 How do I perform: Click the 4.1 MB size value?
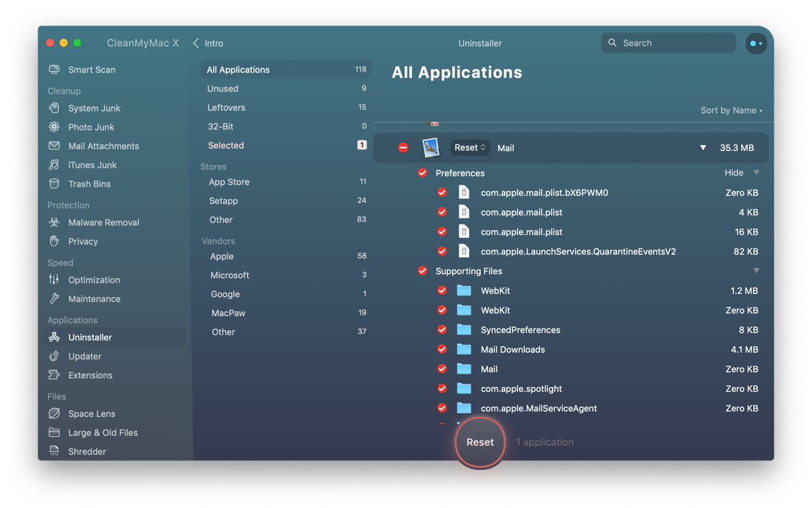pos(745,349)
